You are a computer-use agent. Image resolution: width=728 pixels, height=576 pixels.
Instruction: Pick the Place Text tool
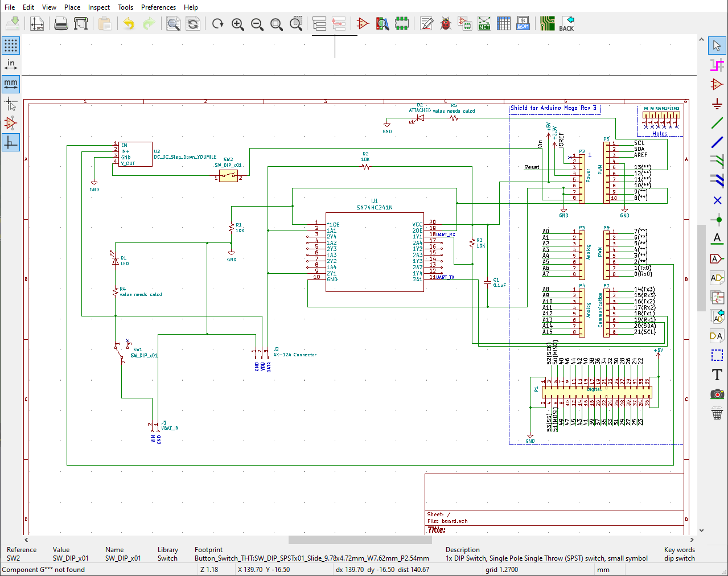[717, 375]
